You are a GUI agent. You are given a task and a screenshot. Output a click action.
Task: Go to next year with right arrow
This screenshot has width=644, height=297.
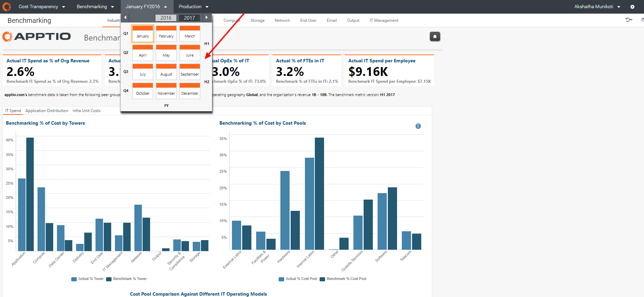[206, 17]
